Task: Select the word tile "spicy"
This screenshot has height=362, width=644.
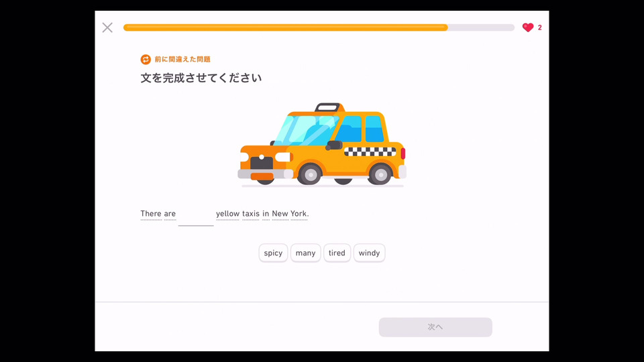Action: (x=273, y=253)
